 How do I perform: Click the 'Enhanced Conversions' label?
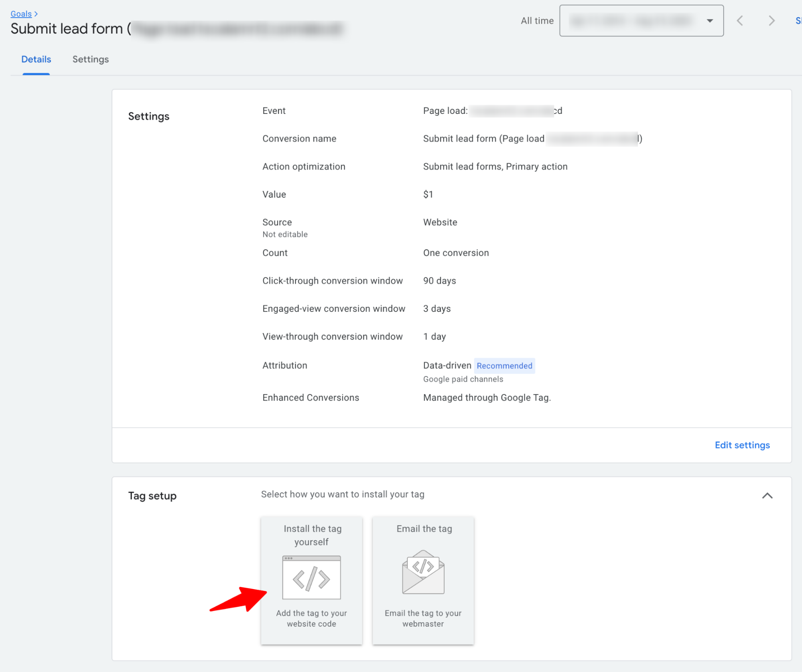click(311, 398)
